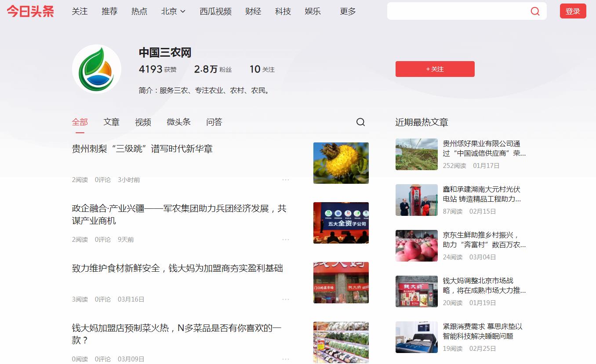596x364 pixels.
Task: Open the 热点 channel
Action: click(x=139, y=11)
